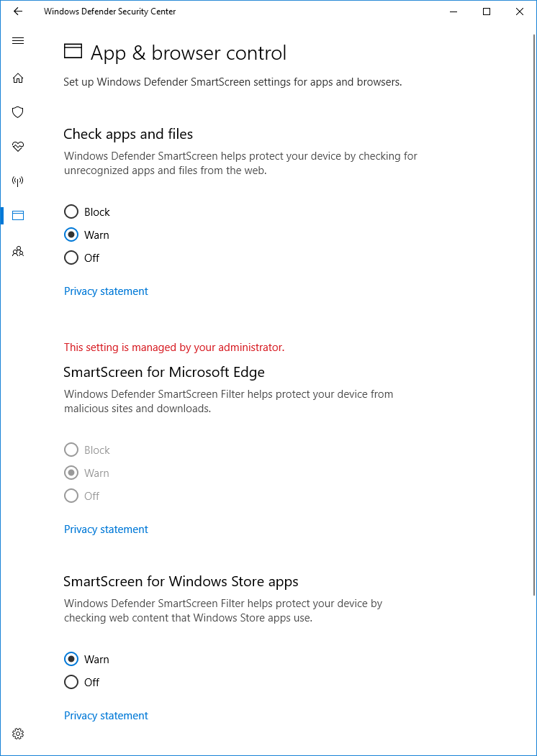The image size is (537, 756).
Task: Open Settings gear icon at bottom
Action: pos(18,734)
